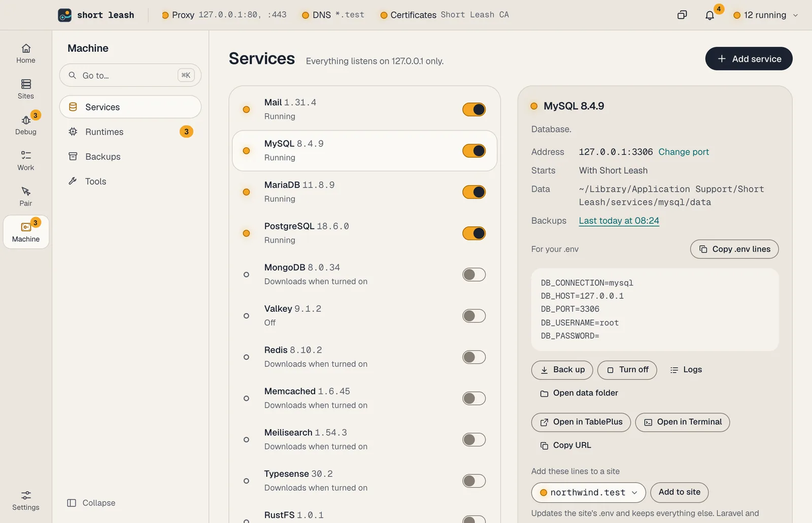Open Runtimes in the Machine menu
The width and height of the screenshot is (812, 523).
[x=130, y=132]
